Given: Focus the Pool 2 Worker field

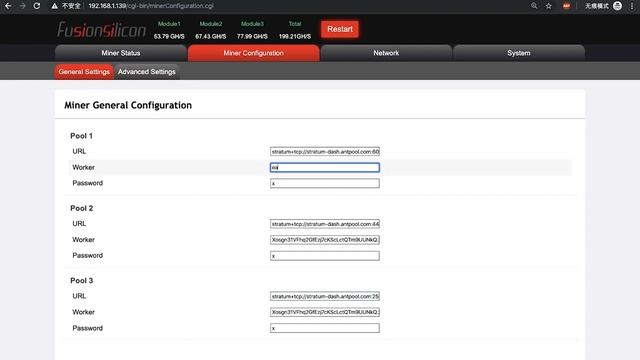Looking at the screenshot, I should (x=324, y=240).
